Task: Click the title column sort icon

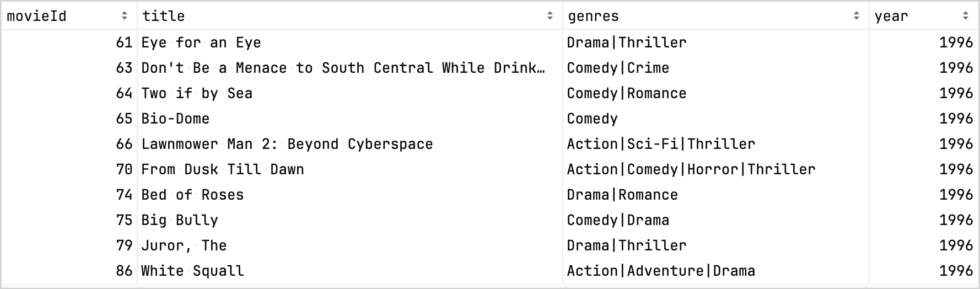Action: coord(550,16)
